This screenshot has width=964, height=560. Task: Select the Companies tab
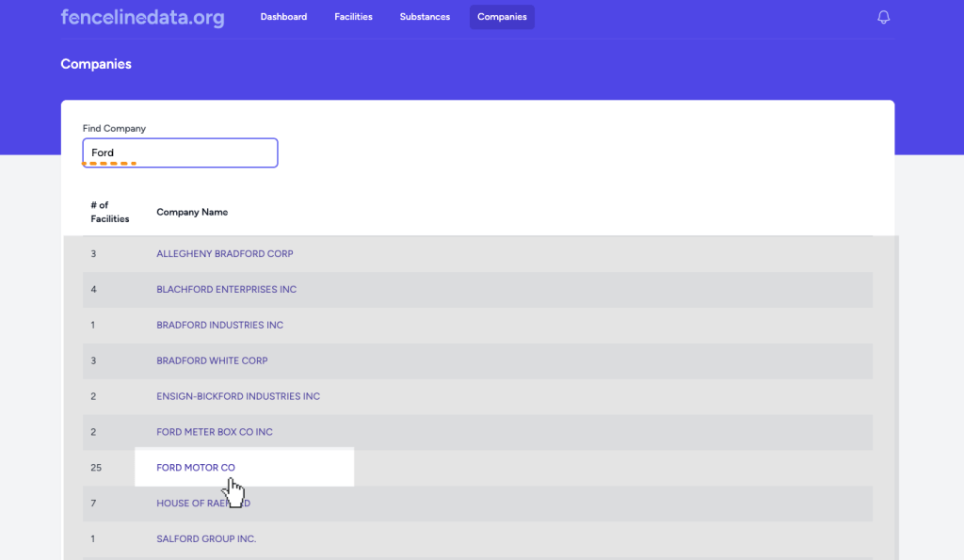pos(502,17)
